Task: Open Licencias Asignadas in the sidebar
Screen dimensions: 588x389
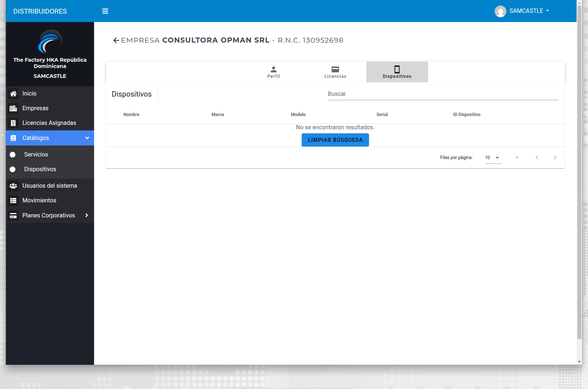Action: click(50, 123)
